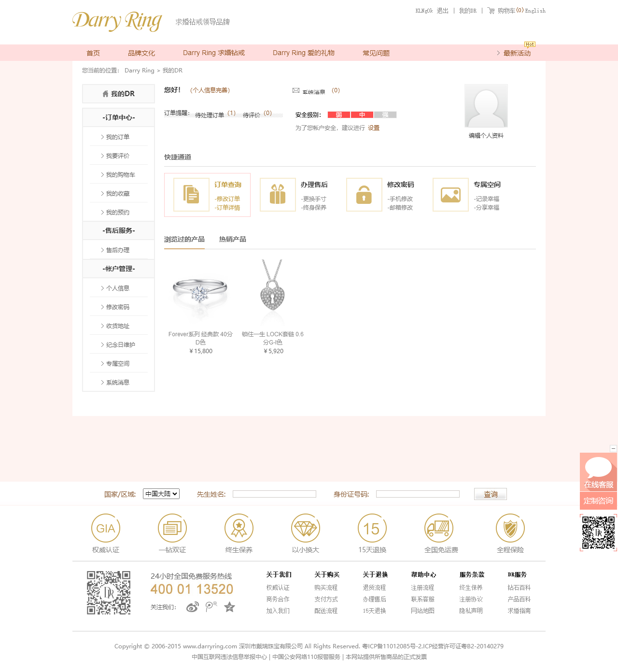Open the 品牌文化 navigation menu
This screenshot has height=672, width=618.
click(141, 53)
